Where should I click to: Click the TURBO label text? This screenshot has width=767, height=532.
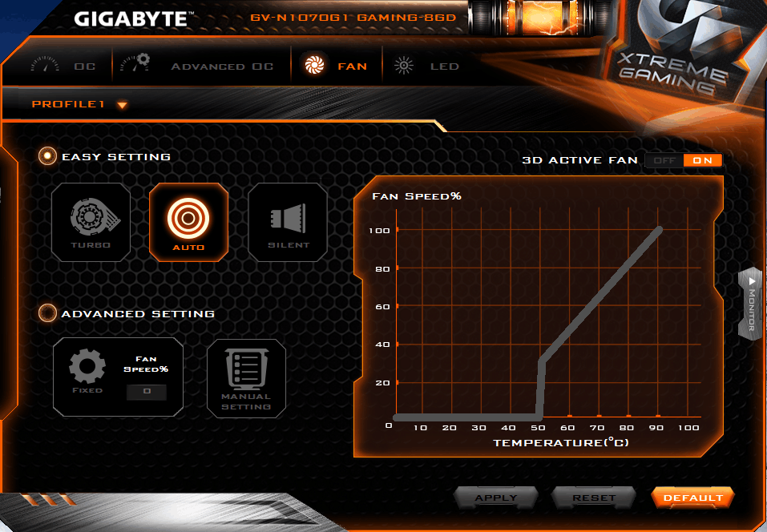tap(91, 245)
